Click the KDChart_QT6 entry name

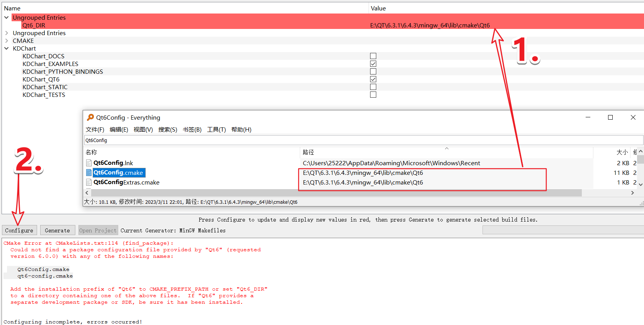41,79
